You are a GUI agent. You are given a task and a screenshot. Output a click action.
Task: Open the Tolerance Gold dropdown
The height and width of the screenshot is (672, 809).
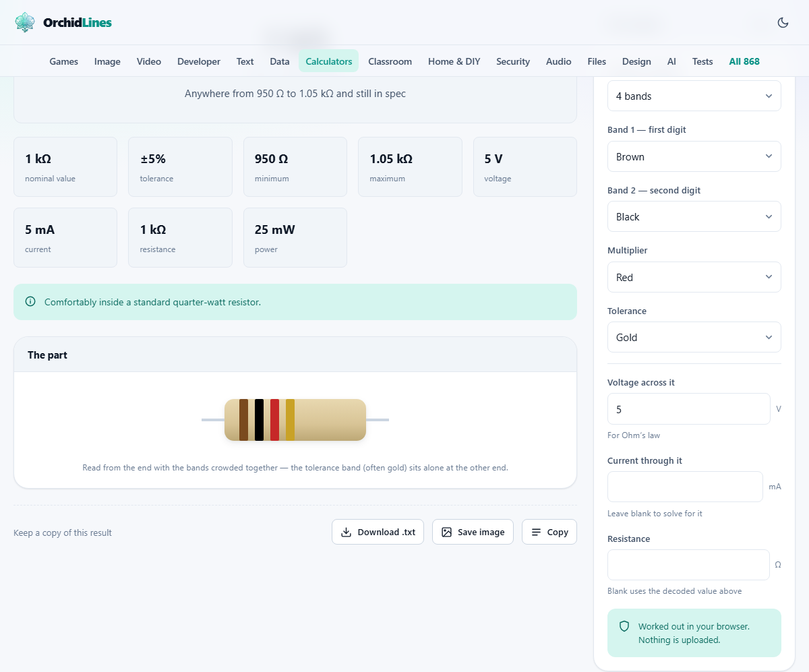[694, 337]
